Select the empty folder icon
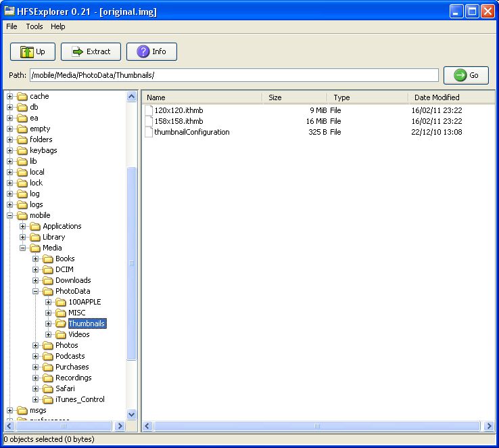 pyautogui.click(x=22, y=129)
